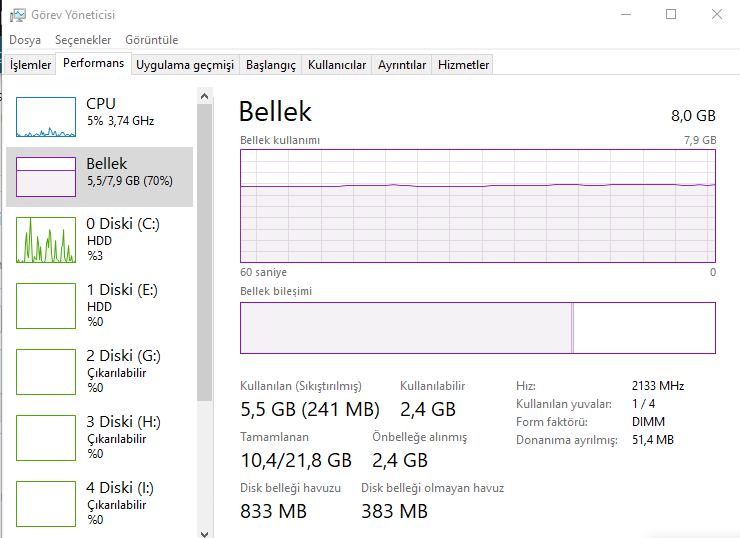The height and width of the screenshot is (538, 740).
Task: Select the 3 Diski (H:) removable disk
Action: pos(46,438)
